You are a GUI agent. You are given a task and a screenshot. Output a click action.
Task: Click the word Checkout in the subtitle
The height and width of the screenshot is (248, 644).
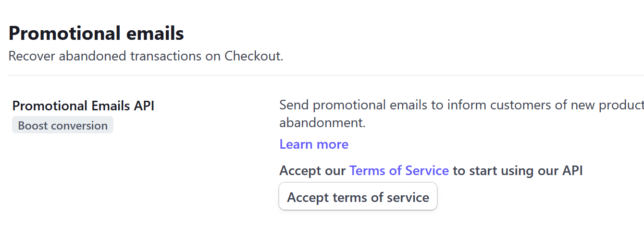[x=253, y=56]
